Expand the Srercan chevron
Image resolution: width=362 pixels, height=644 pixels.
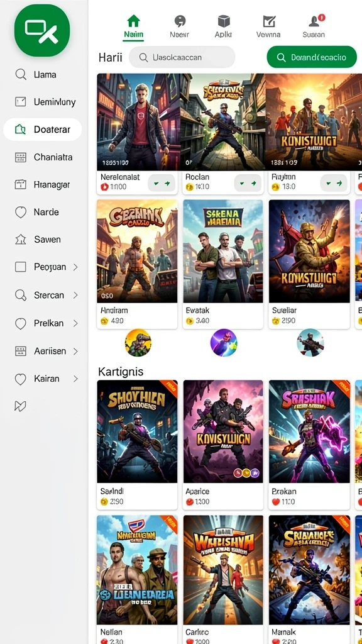75,295
